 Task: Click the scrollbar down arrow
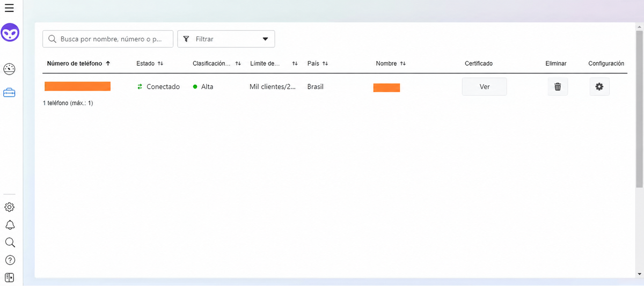click(639, 274)
